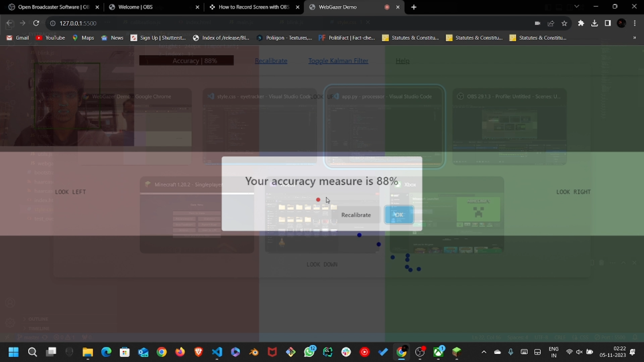
Task: Open Visual Studio Code from taskbar
Action: pyautogui.click(x=217, y=352)
